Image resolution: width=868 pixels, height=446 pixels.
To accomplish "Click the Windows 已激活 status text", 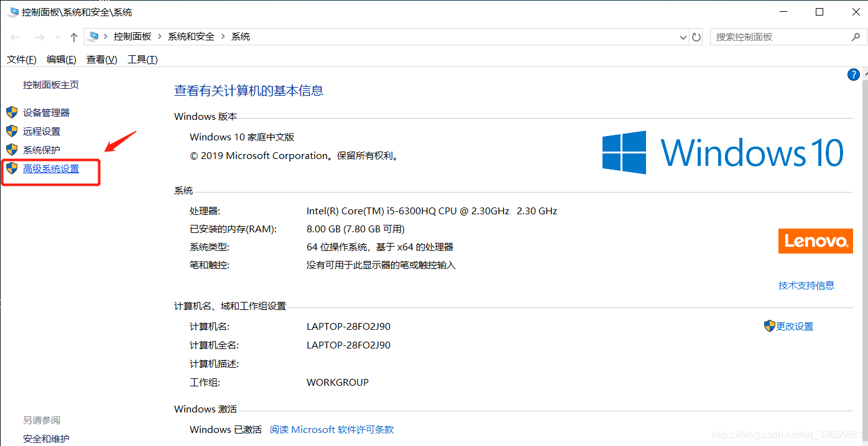I will [x=226, y=429].
